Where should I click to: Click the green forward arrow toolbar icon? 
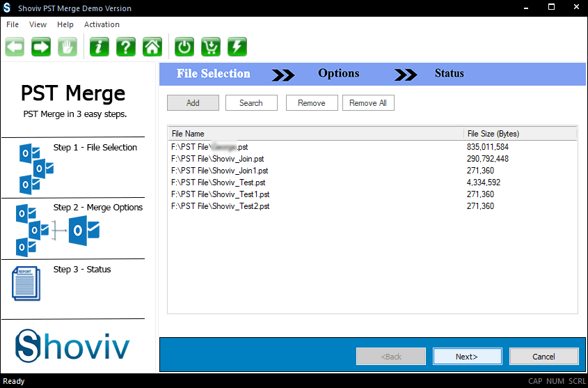[41, 47]
